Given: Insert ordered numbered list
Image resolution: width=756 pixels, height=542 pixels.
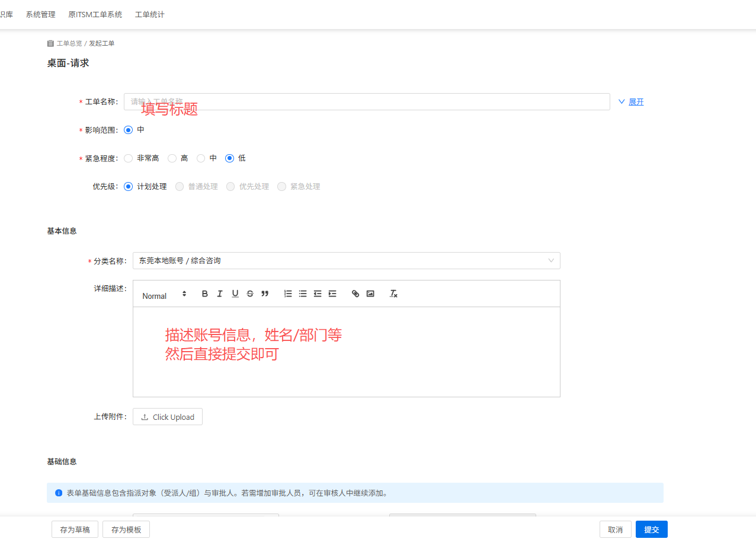Looking at the screenshot, I should click(x=288, y=294).
